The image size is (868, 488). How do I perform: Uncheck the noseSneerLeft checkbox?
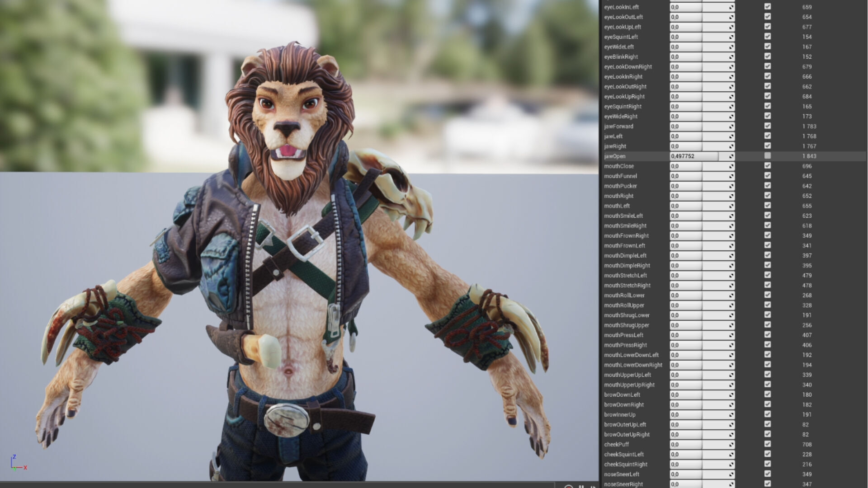[767, 474]
